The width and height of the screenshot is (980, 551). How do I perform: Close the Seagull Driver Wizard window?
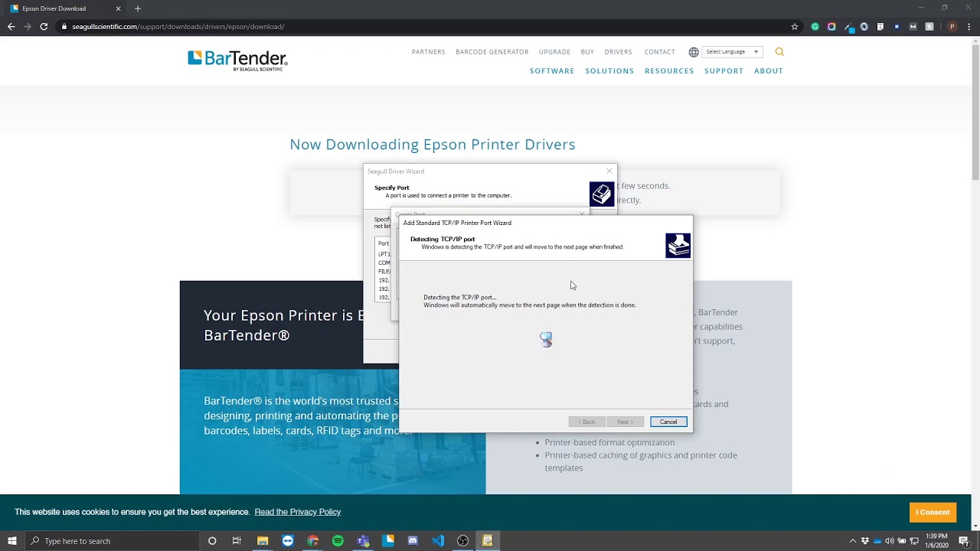click(609, 171)
